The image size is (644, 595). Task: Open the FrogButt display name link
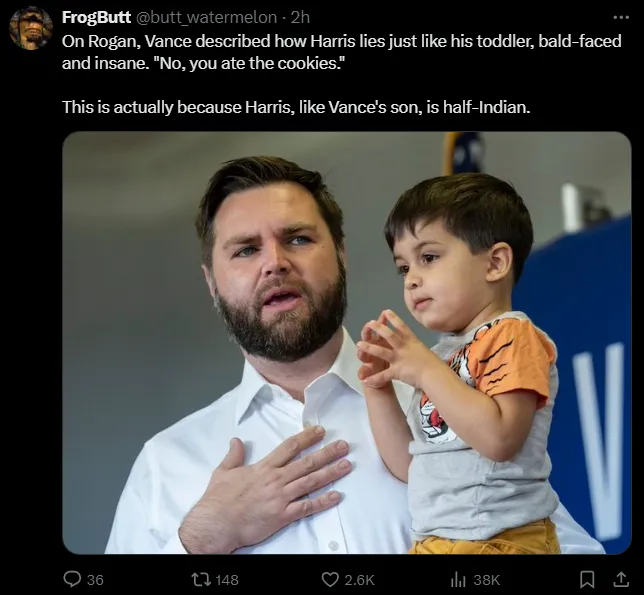(x=95, y=17)
